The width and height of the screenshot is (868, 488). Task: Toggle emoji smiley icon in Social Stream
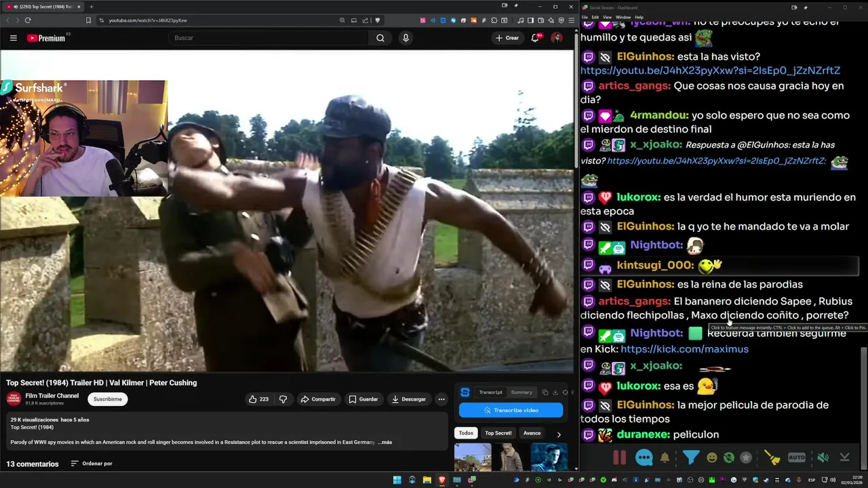[x=711, y=457]
